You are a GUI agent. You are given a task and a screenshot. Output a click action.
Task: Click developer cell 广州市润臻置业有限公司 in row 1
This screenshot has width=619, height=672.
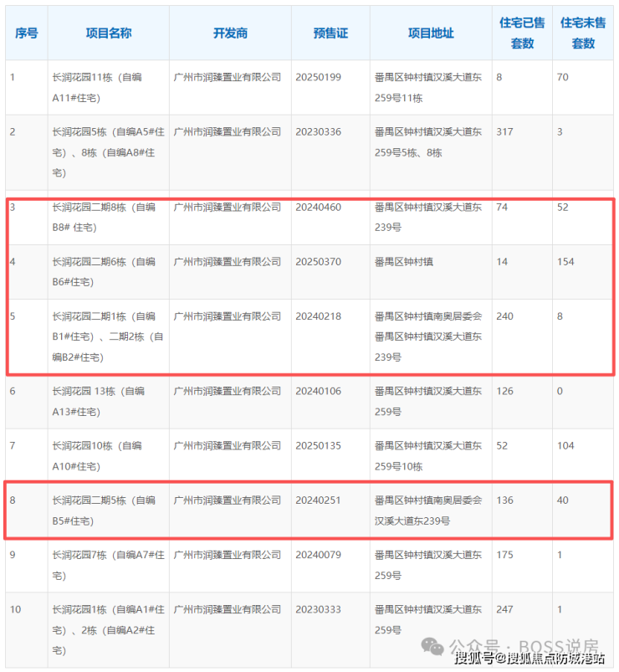pyautogui.click(x=227, y=77)
